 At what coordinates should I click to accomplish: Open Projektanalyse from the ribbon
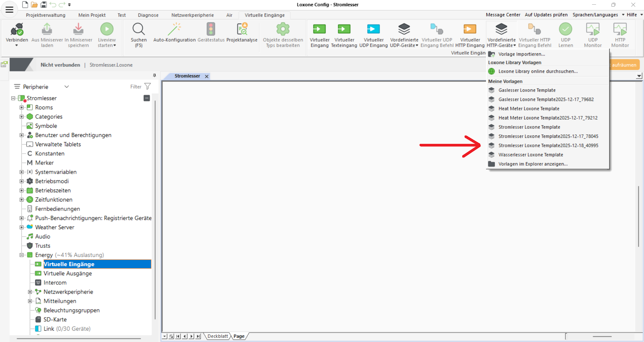point(242,30)
